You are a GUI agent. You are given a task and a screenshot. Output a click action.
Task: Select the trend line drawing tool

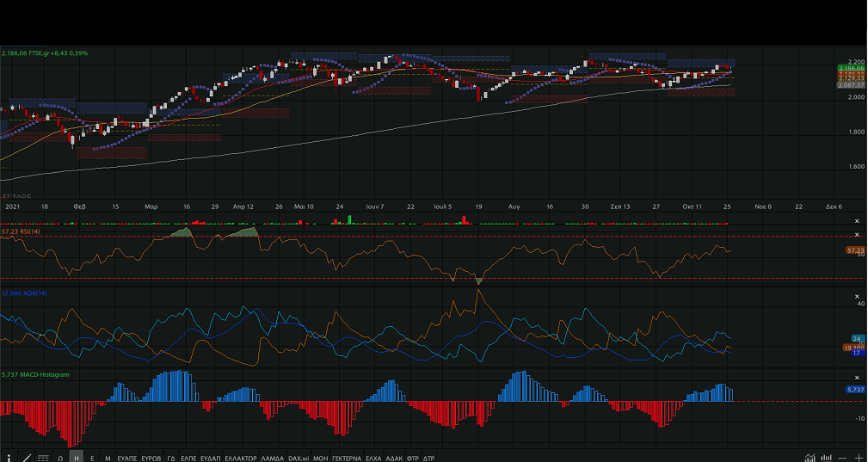click(x=27, y=458)
